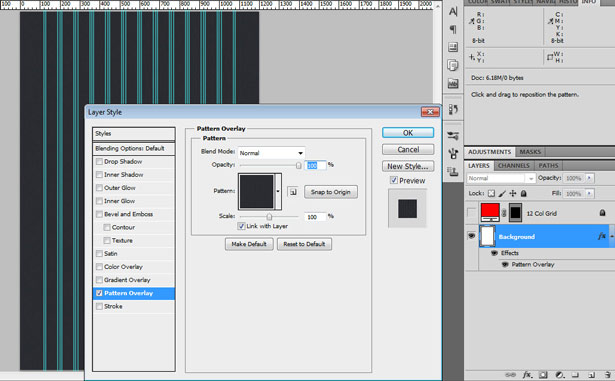Click the dark pattern swatch preview

coord(257,191)
